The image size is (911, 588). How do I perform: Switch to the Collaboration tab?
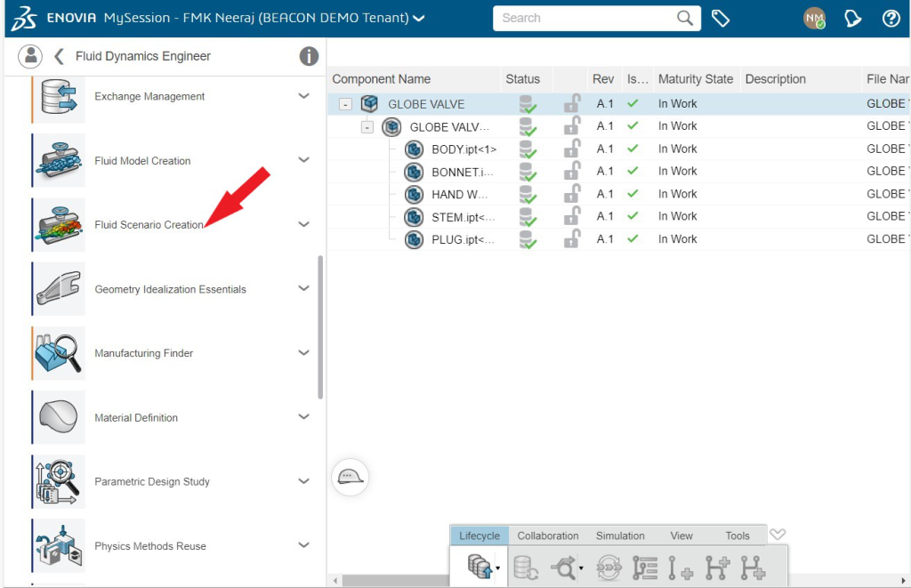coord(548,536)
